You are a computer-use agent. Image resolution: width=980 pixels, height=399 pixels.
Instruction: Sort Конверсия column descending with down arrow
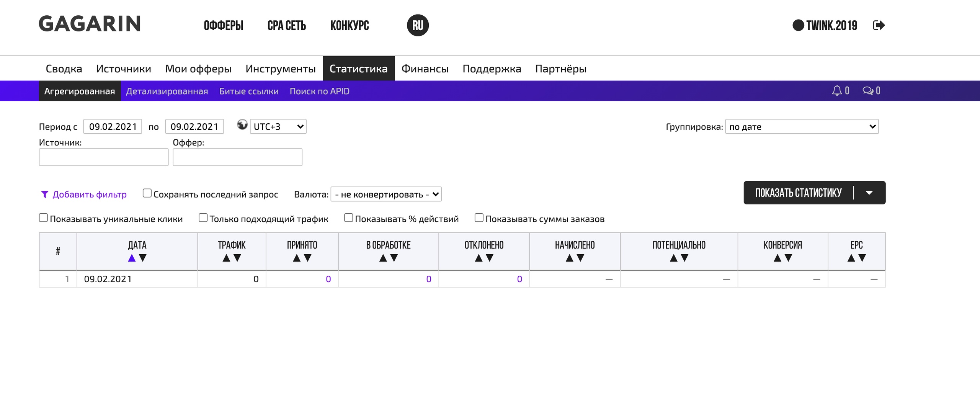[x=788, y=258]
